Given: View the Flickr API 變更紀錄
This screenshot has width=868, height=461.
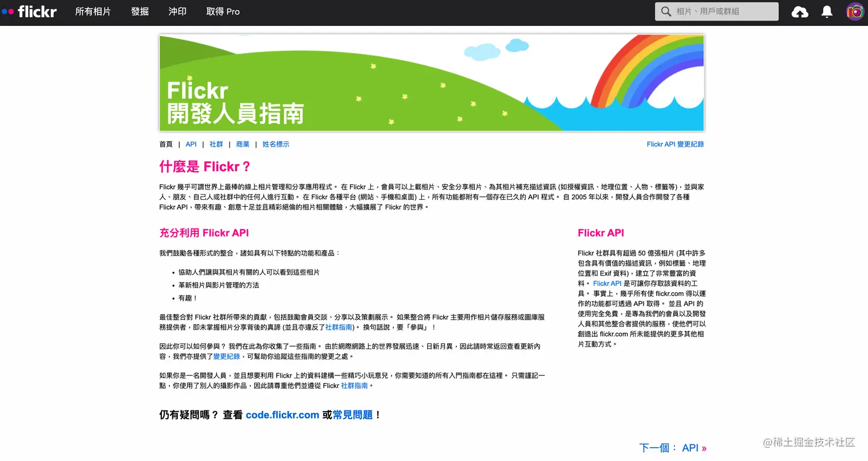Looking at the screenshot, I should pyautogui.click(x=676, y=144).
